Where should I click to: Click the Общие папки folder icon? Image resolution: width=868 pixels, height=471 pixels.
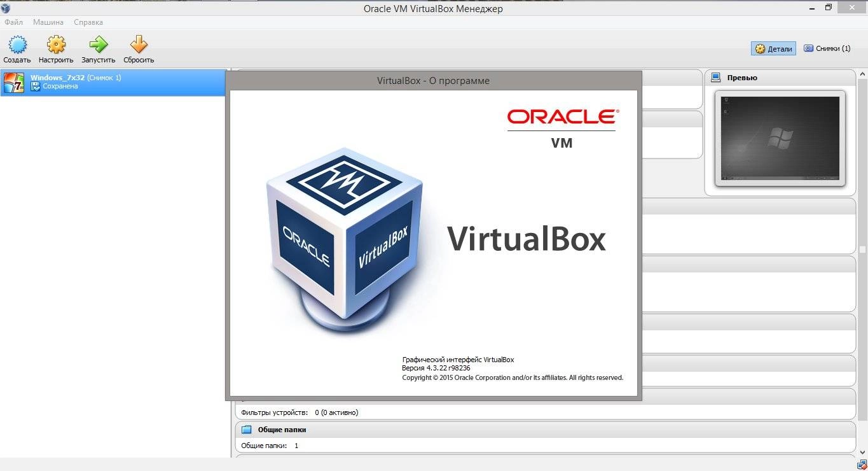pyautogui.click(x=247, y=430)
